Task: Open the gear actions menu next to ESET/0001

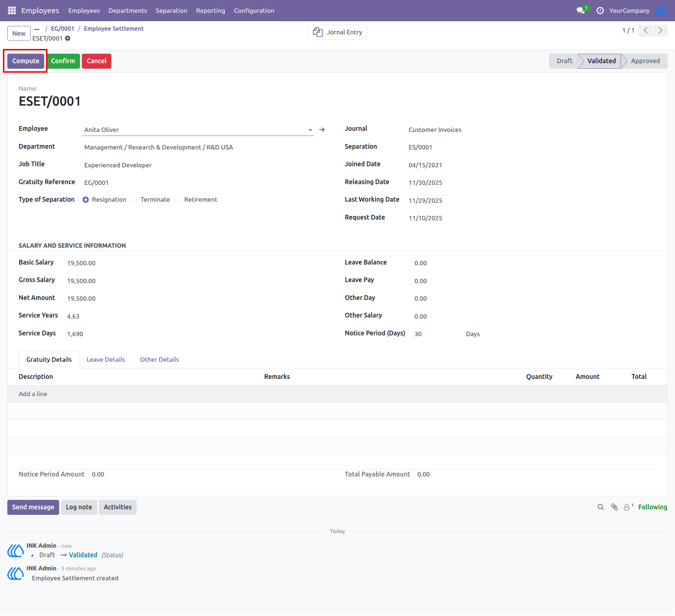Action: (68, 38)
